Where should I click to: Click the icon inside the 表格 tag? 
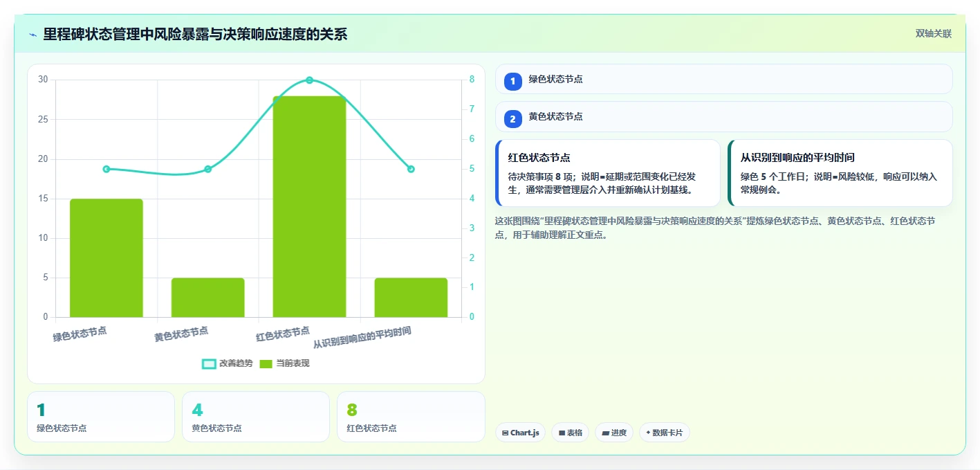(562, 433)
